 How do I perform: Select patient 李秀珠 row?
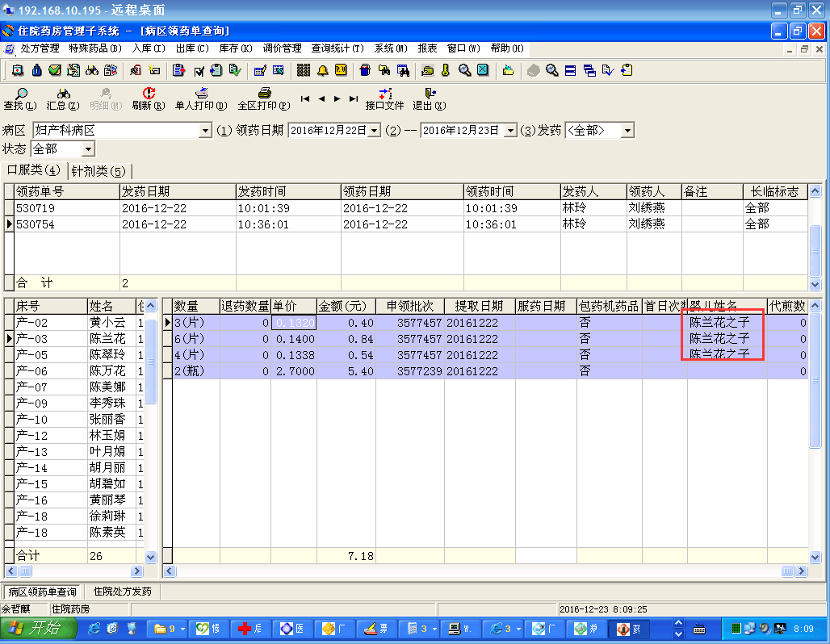pyautogui.click(x=79, y=404)
